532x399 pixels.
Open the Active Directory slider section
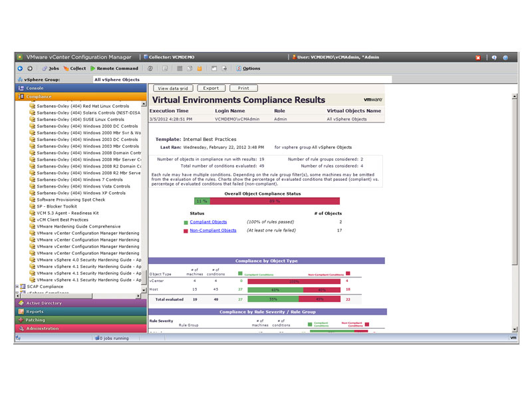pyautogui.click(x=81, y=303)
